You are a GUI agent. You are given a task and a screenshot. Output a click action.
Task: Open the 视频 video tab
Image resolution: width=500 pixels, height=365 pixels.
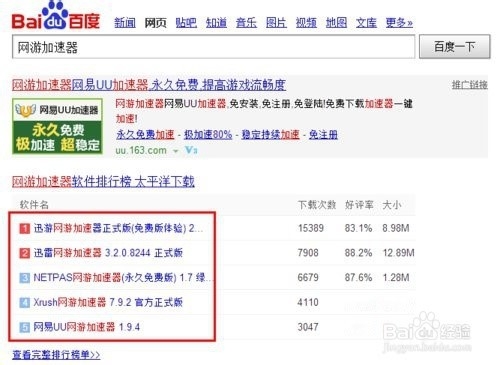tap(306, 23)
